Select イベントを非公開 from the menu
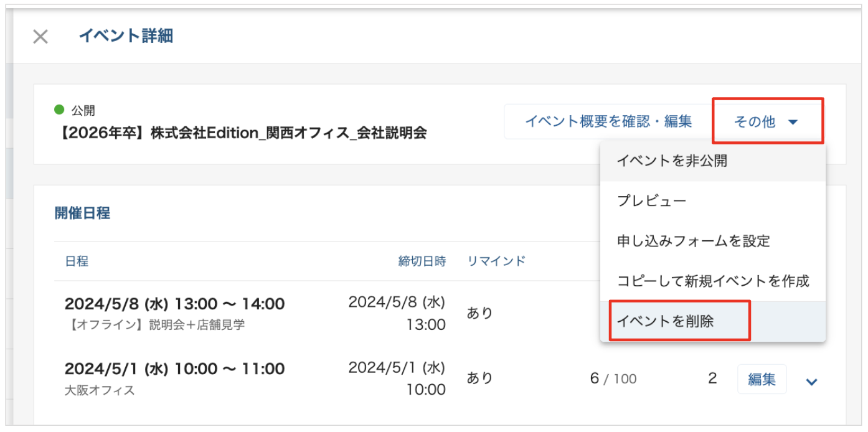Viewport: 868px width, 432px height. (672, 161)
